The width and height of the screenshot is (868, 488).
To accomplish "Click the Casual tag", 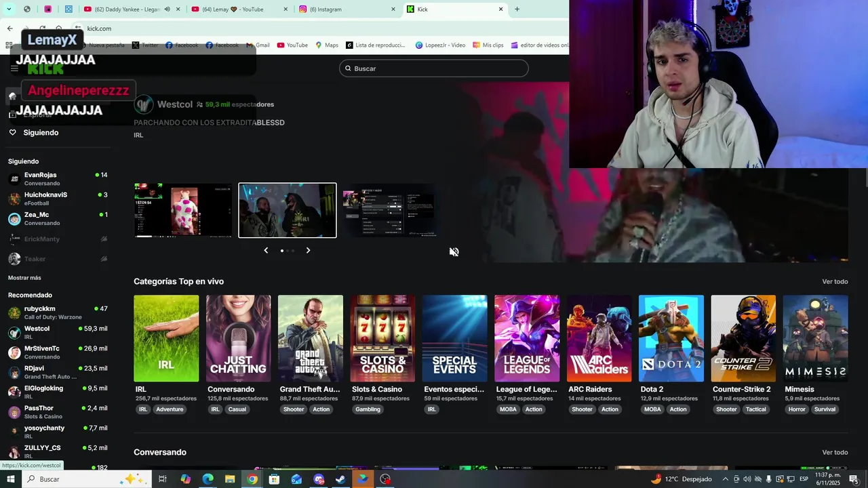I will 237,409.
